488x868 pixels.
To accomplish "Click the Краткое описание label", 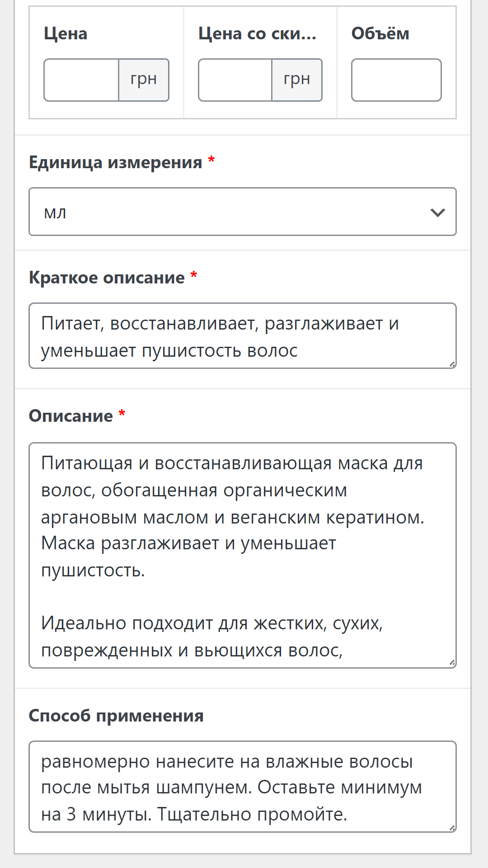I will tap(107, 278).
